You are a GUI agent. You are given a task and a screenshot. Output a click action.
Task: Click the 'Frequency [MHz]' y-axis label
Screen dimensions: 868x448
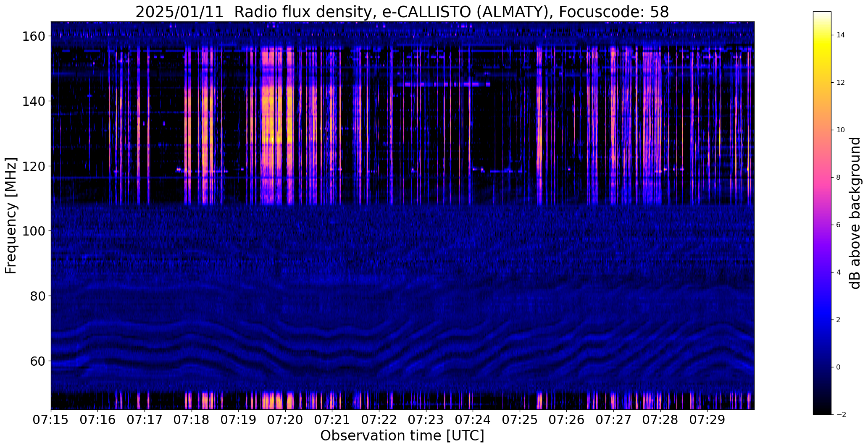11,216
